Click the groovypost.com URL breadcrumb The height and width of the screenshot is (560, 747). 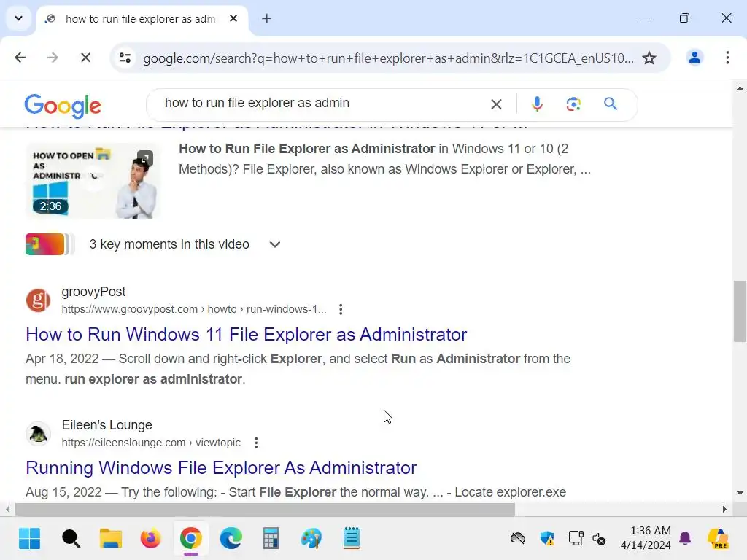[194, 309]
